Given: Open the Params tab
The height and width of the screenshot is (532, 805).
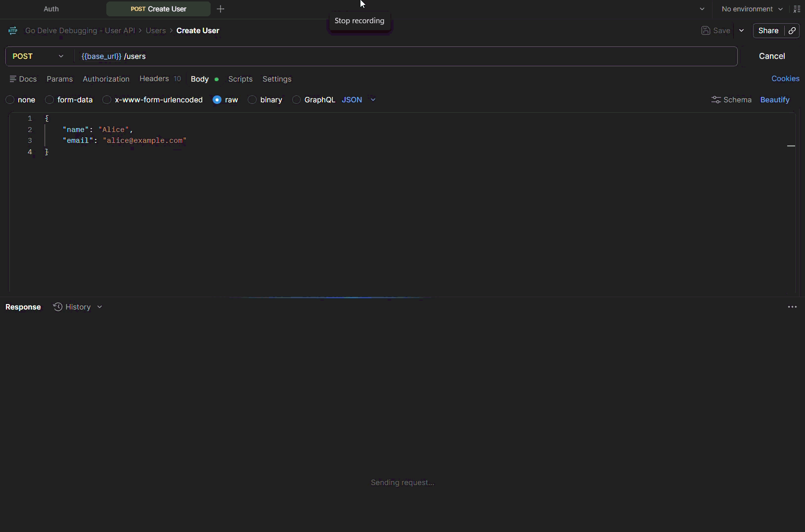Looking at the screenshot, I should [60, 79].
